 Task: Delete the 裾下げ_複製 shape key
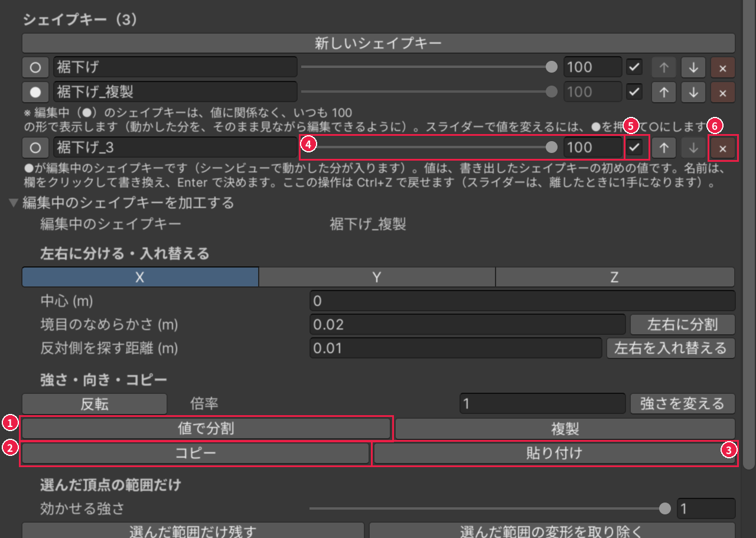pyautogui.click(x=723, y=92)
